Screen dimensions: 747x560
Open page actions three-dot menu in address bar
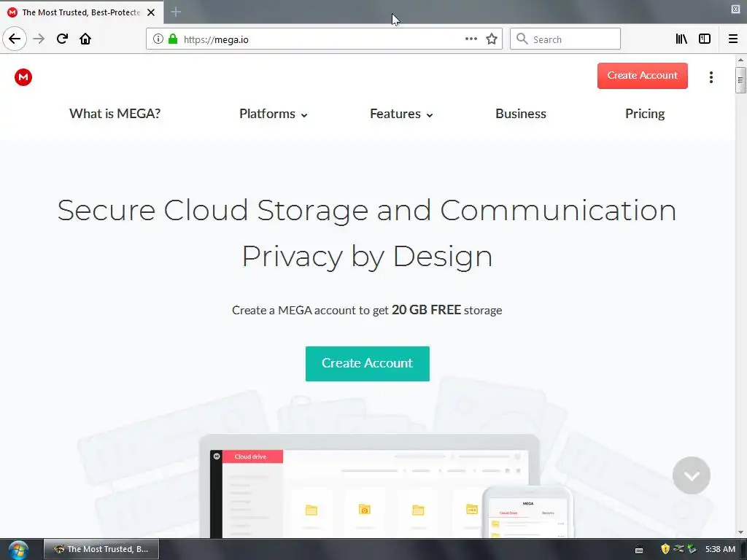tap(471, 39)
